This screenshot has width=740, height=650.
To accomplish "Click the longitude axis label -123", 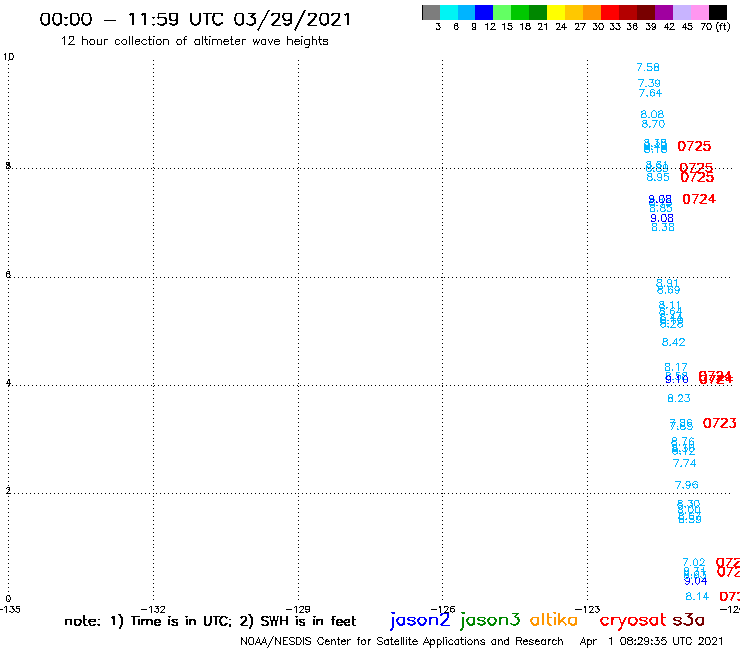I will tap(588, 609).
